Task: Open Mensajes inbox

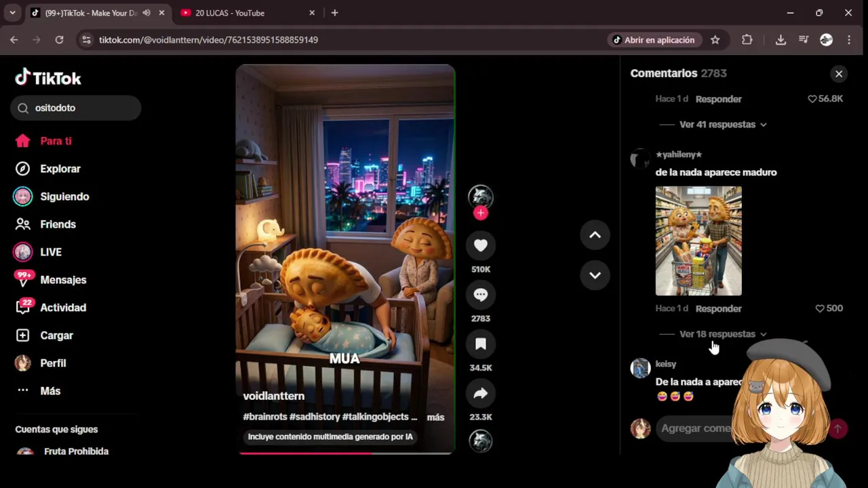Action: [x=50, y=280]
